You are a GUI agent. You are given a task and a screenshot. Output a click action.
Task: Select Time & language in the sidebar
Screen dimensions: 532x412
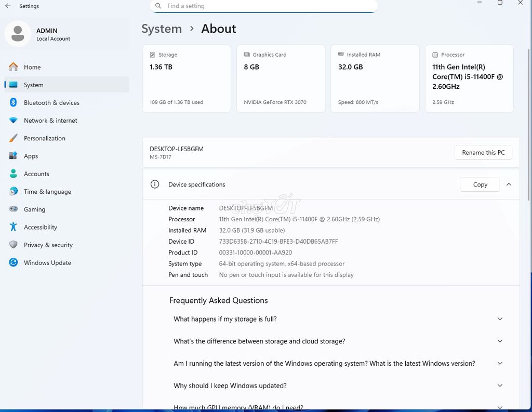(47, 192)
